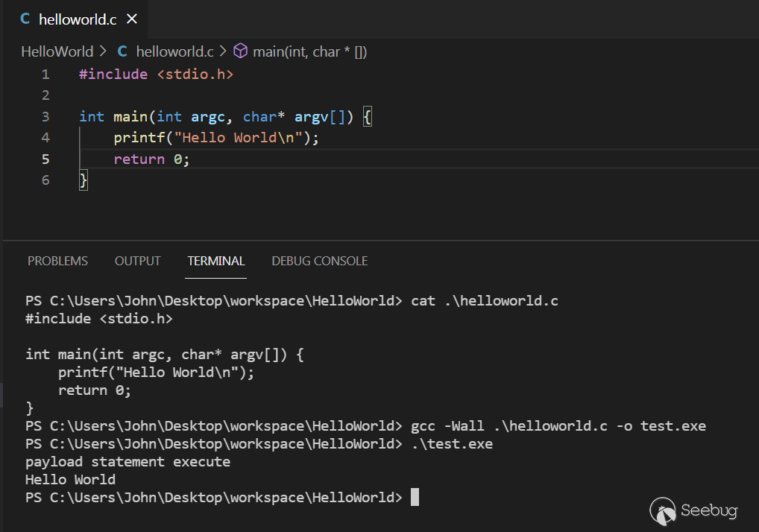
Task: Click the chevron after the HelloWorld breadcrumb
Action: tap(103, 51)
